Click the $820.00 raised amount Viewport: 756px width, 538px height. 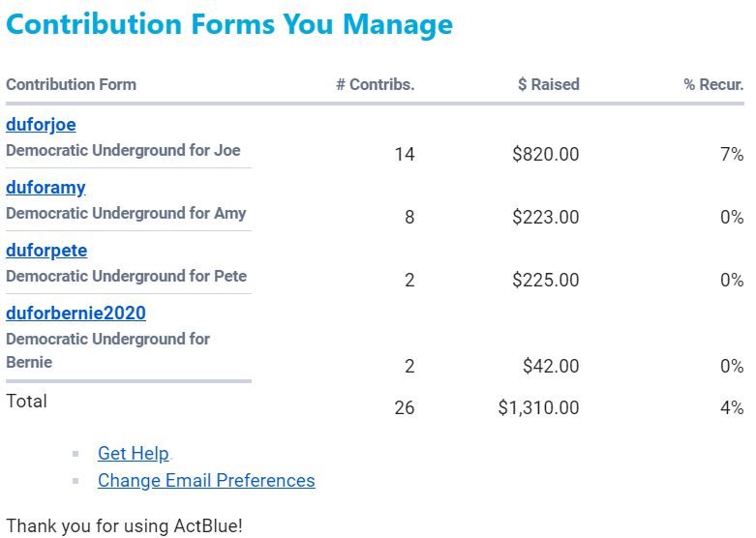(x=546, y=155)
